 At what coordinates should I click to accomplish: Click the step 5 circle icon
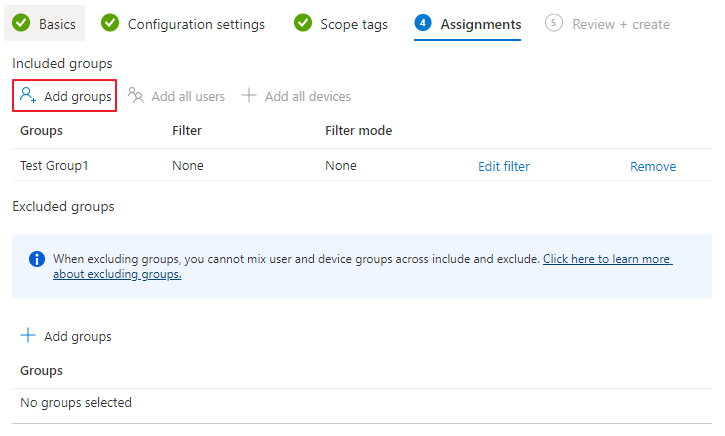coord(553,23)
